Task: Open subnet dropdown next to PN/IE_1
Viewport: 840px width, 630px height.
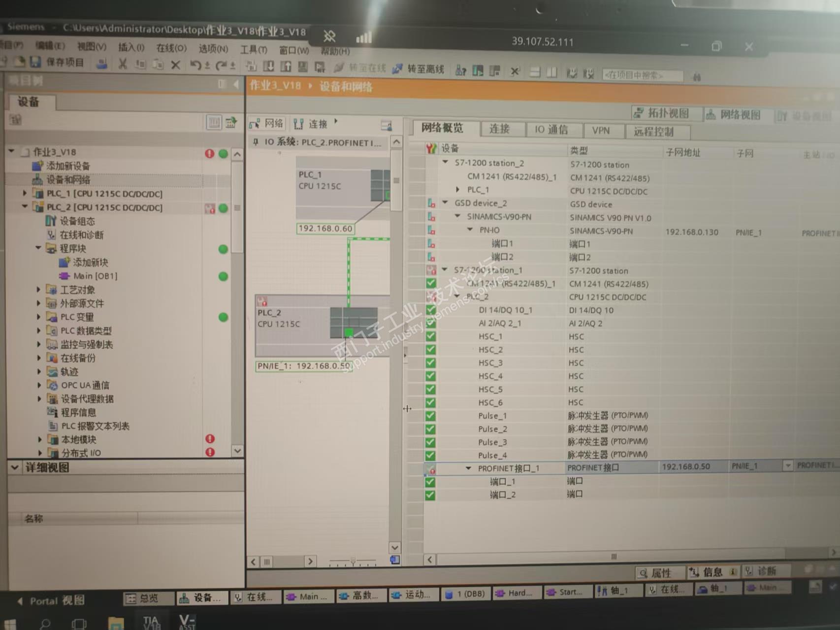Action: coord(788,465)
